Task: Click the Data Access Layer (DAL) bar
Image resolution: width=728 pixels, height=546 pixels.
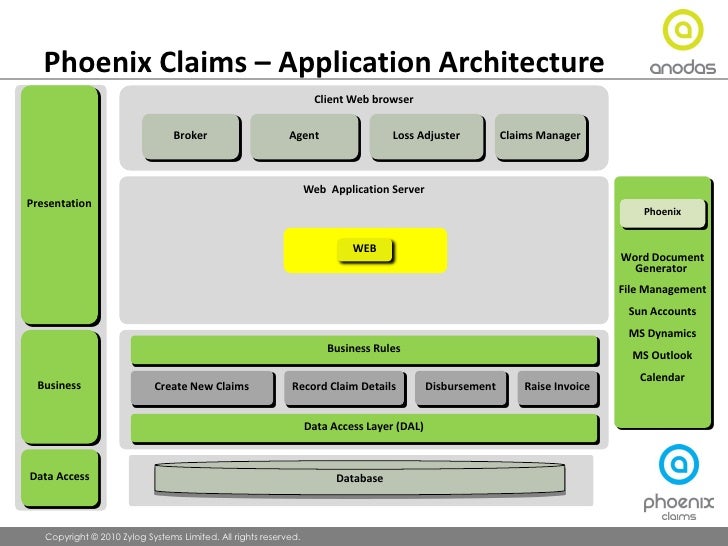Action: click(x=364, y=428)
